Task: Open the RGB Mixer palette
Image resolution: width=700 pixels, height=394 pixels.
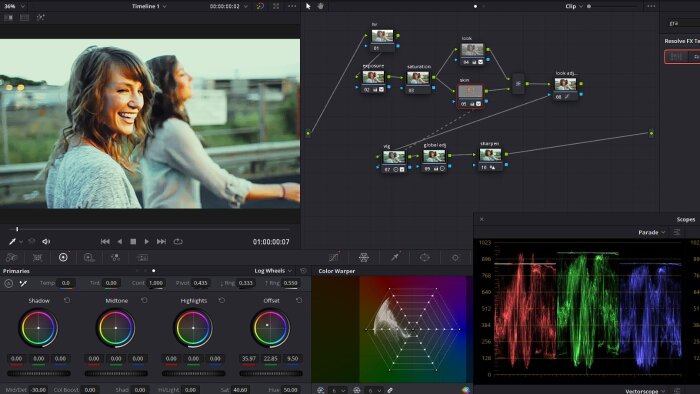Action: pyautogui.click(x=115, y=257)
